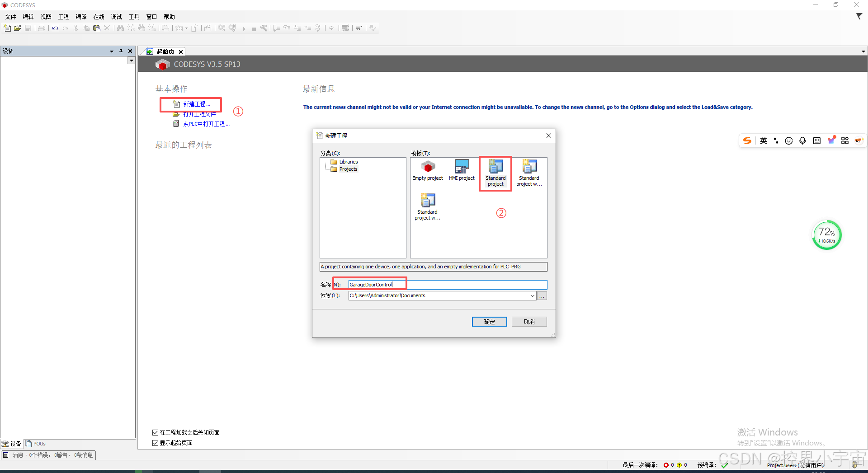Open toolbar add-object dropdown arrow

(186, 28)
